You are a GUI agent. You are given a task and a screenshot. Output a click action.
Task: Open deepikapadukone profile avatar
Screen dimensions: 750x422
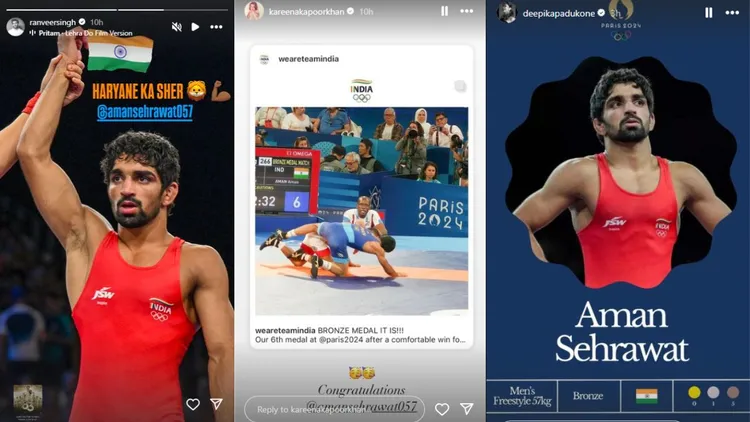coord(507,13)
